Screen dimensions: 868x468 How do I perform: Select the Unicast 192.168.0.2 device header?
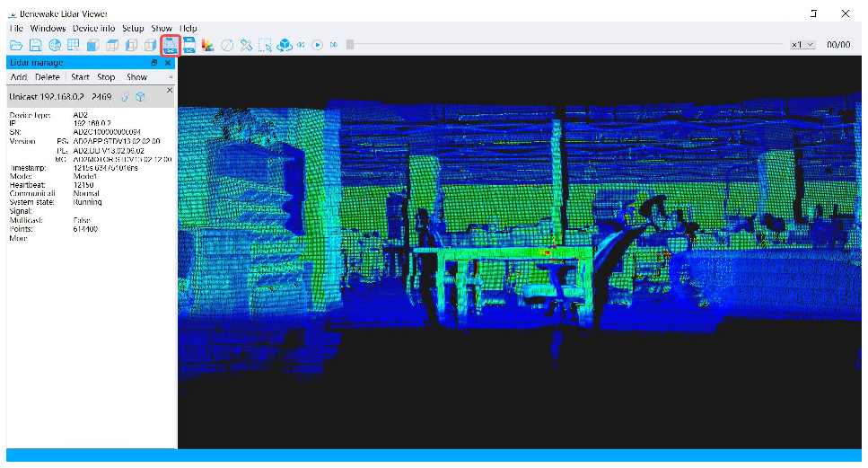click(91, 97)
